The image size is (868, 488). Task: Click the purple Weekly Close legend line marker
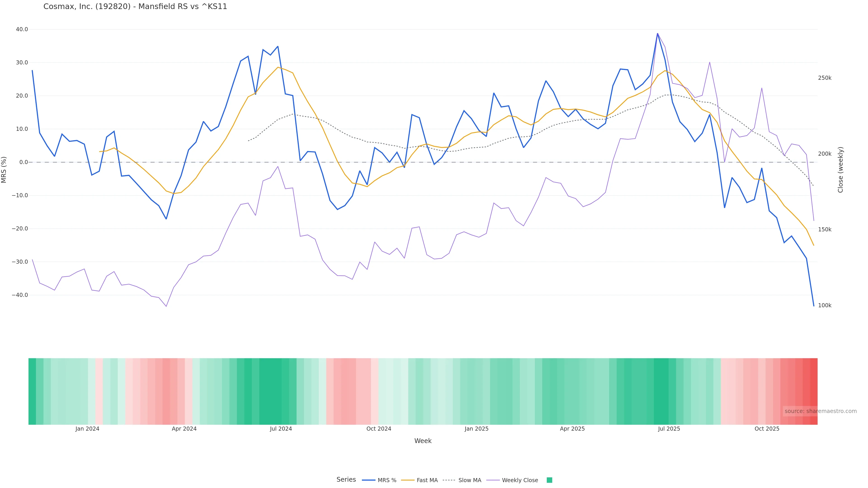point(493,480)
